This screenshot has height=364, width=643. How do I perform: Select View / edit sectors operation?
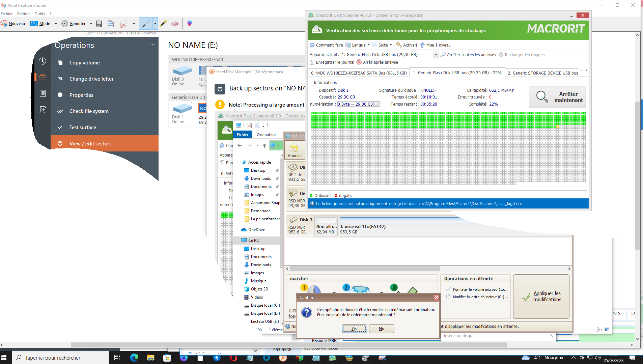click(x=105, y=143)
